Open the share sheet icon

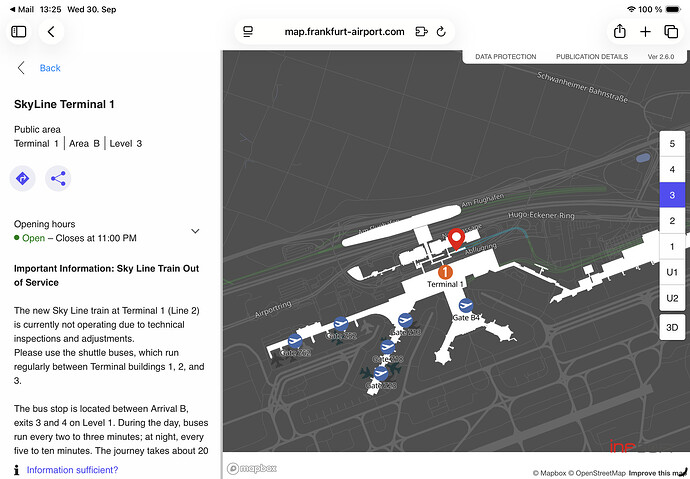(x=620, y=31)
